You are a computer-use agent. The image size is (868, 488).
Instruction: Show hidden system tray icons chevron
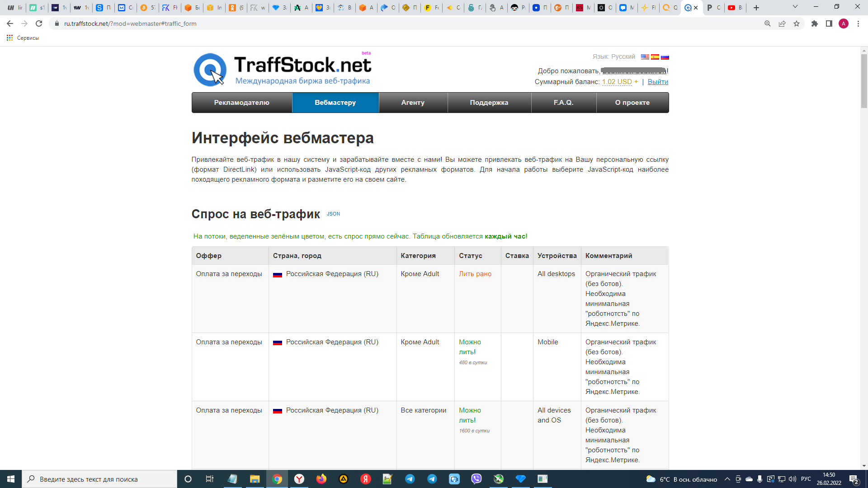(x=727, y=479)
